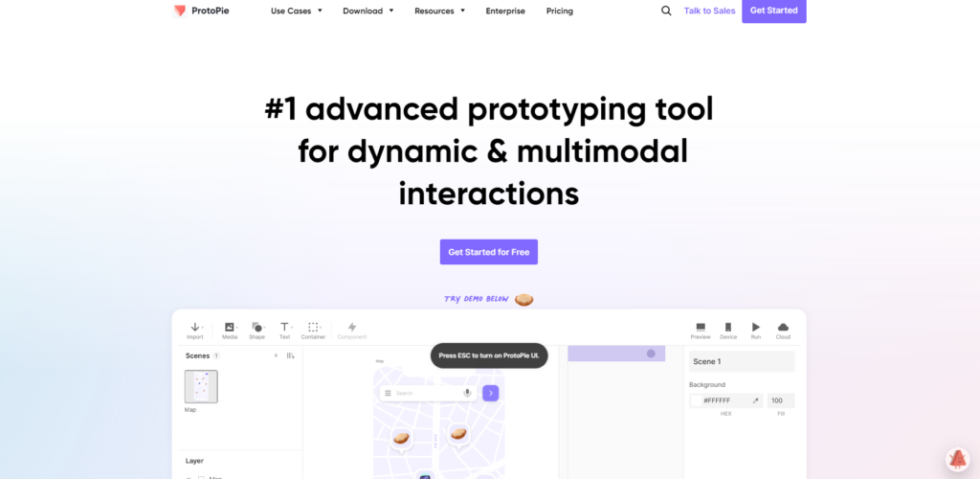Viewport: 980px width, 479px height.
Task: Click the microphone icon in map search
Action: point(468,393)
